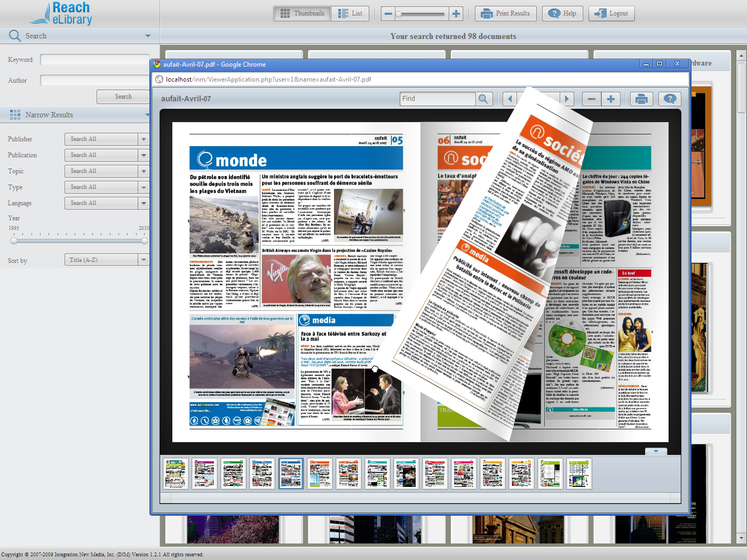
Task: Click the Search button under Author
Action: pos(123,97)
